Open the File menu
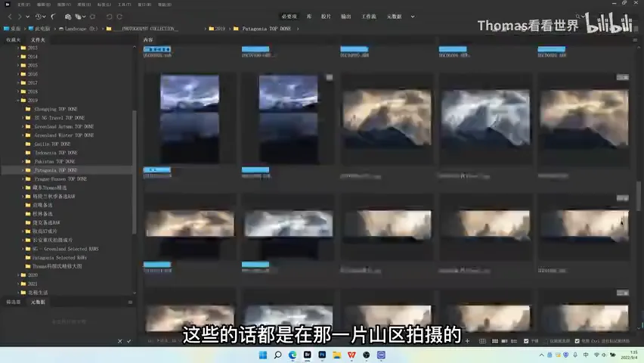 (24, 5)
